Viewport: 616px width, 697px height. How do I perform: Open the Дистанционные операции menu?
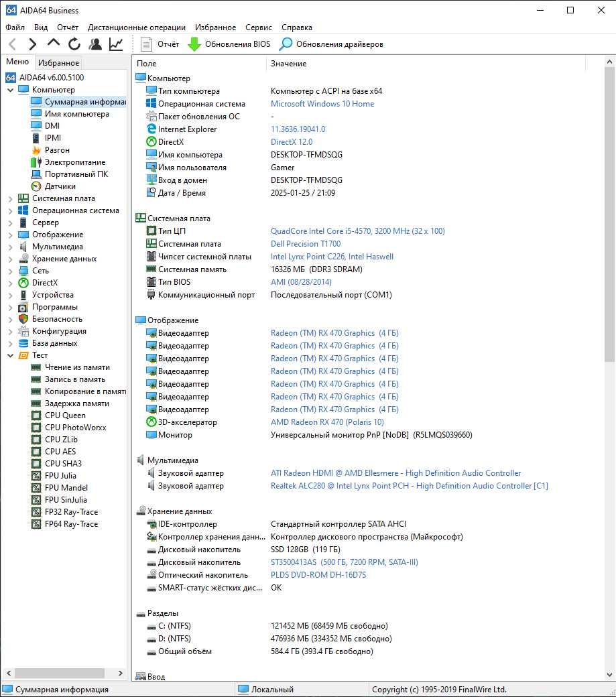137,27
